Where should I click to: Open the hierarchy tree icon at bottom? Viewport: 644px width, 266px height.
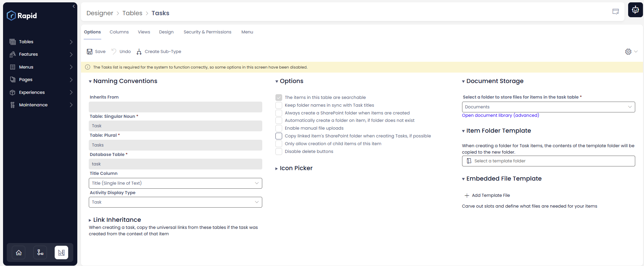tap(40, 252)
